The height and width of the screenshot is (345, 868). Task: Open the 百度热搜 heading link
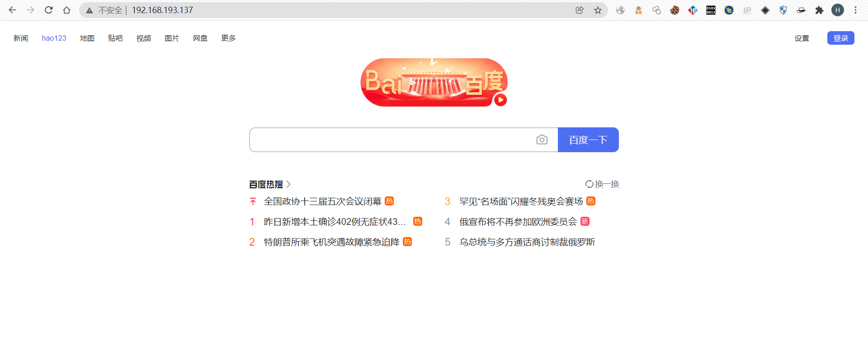(x=266, y=184)
